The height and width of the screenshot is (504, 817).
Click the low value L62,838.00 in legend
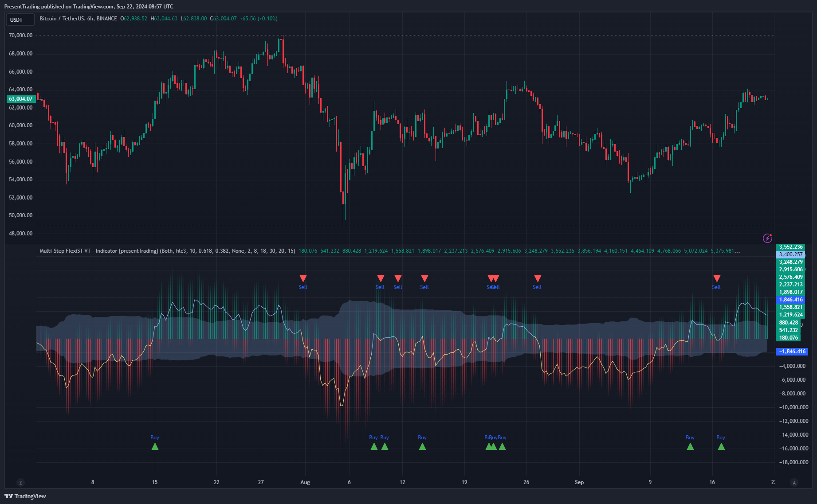(x=194, y=19)
